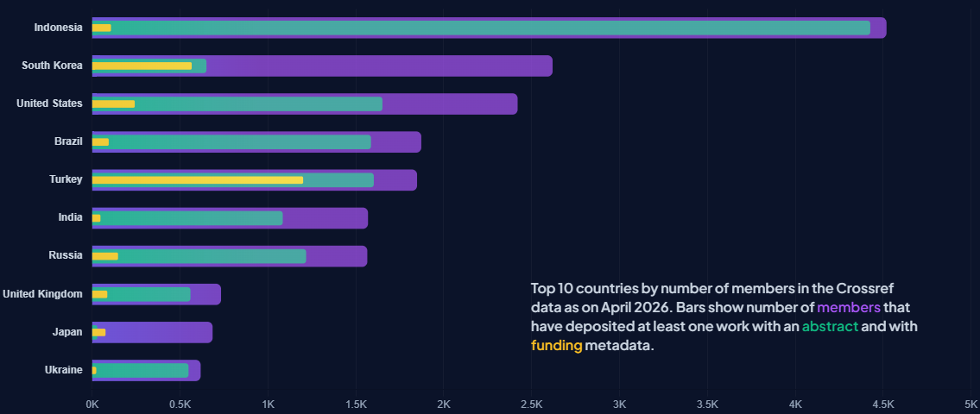The height and width of the screenshot is (414, 980).
Task: Click the green word 'abstract' in caption
Action: pyautogui.click(x=830, y=326)
